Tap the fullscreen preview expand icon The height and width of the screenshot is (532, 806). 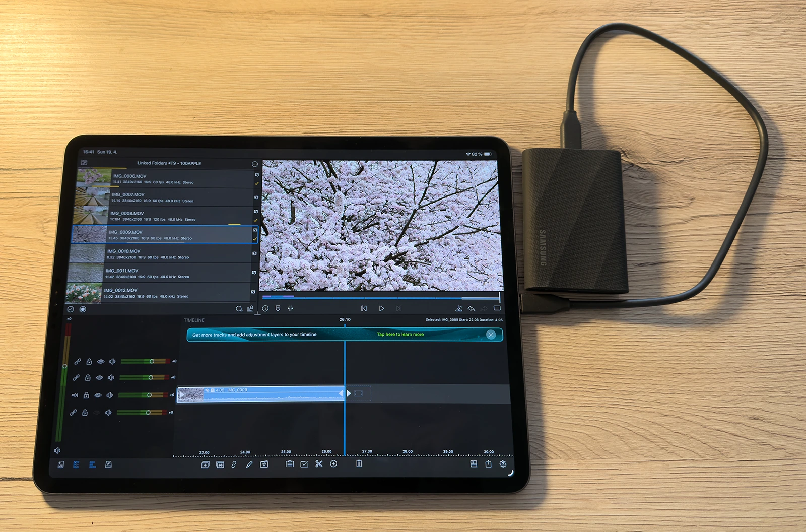(x=497, y=308)
